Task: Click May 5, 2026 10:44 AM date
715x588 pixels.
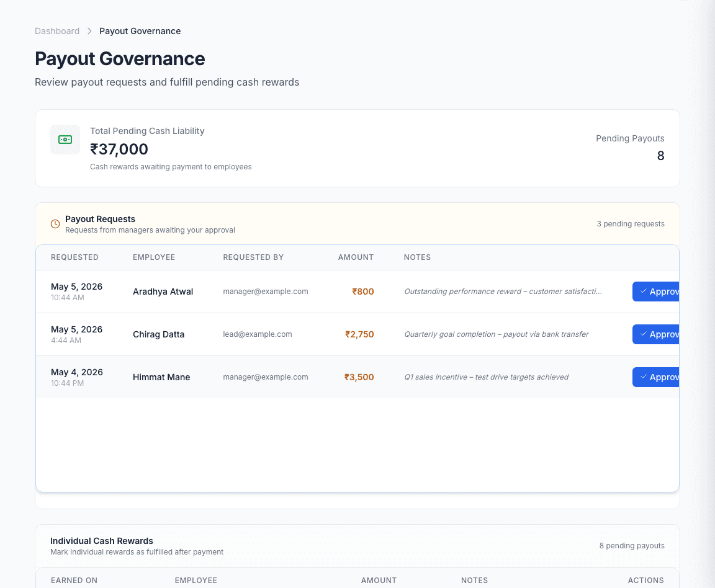Action: (x=76, y=292)
